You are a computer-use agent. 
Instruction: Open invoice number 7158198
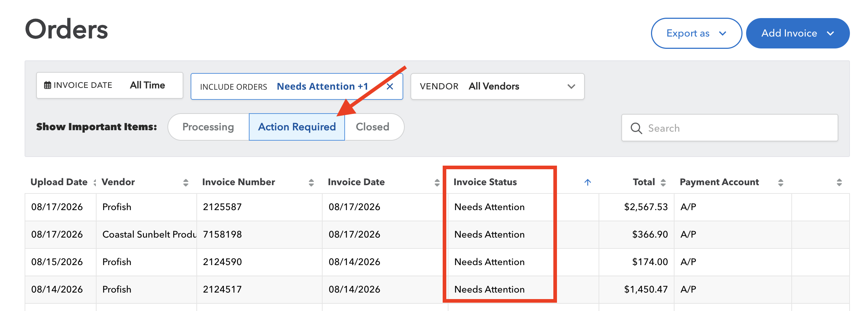pos(222,234)
